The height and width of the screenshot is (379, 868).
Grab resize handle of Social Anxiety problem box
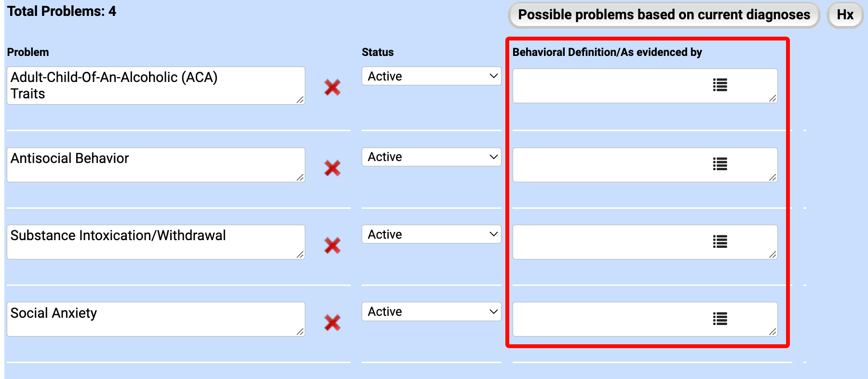(300, 332)
